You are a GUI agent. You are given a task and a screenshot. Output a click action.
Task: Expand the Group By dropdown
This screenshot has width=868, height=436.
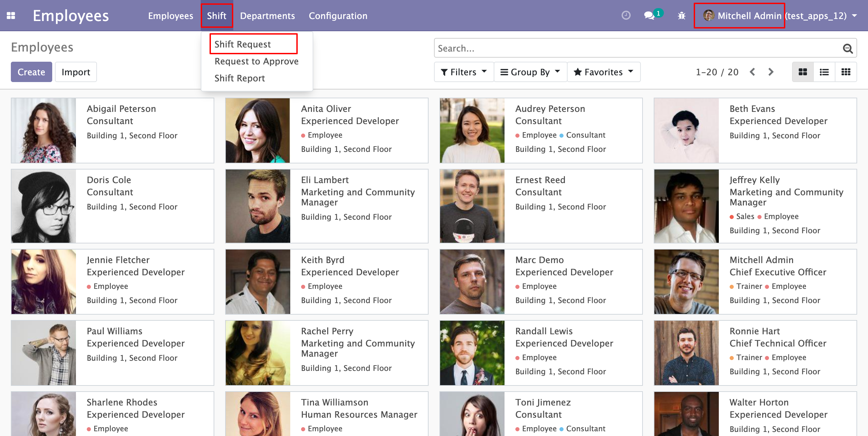point(530,72)
